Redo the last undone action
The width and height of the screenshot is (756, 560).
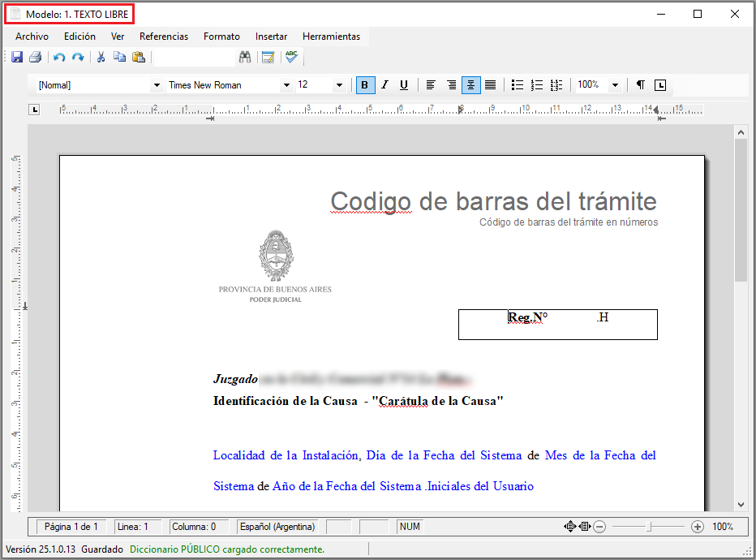[x=78, y=58]
